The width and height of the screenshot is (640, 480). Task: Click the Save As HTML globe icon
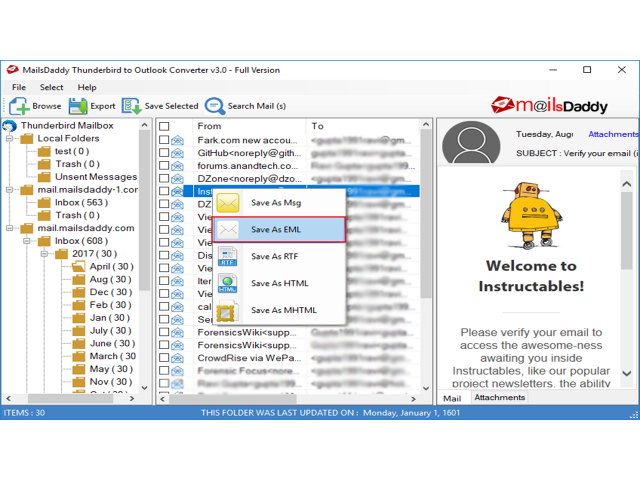pos(227,283)
